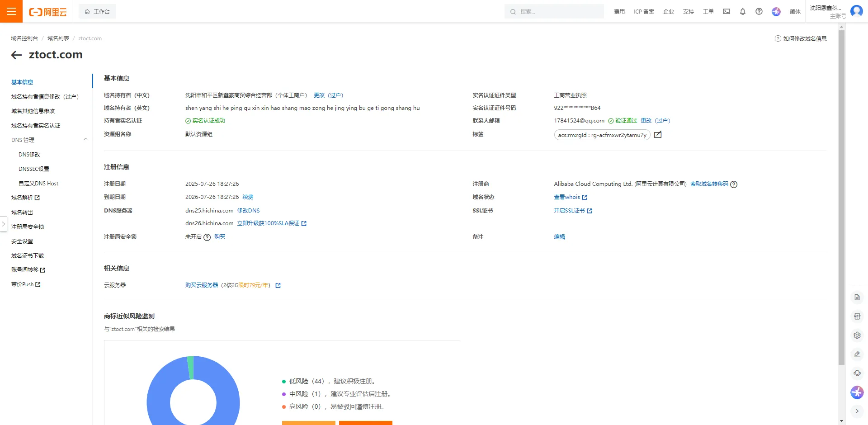
Task: Collapse the right sidebar with the chevron
Action: click(857, 411)
